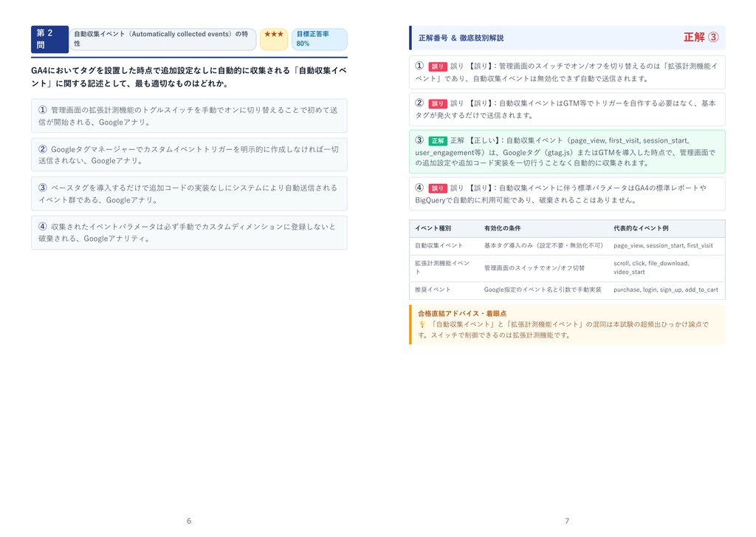This screenshot has height=537, width=756.
Task: Click the 合格直結アドバイス・着眼点 heading
Action: point(462,314)
